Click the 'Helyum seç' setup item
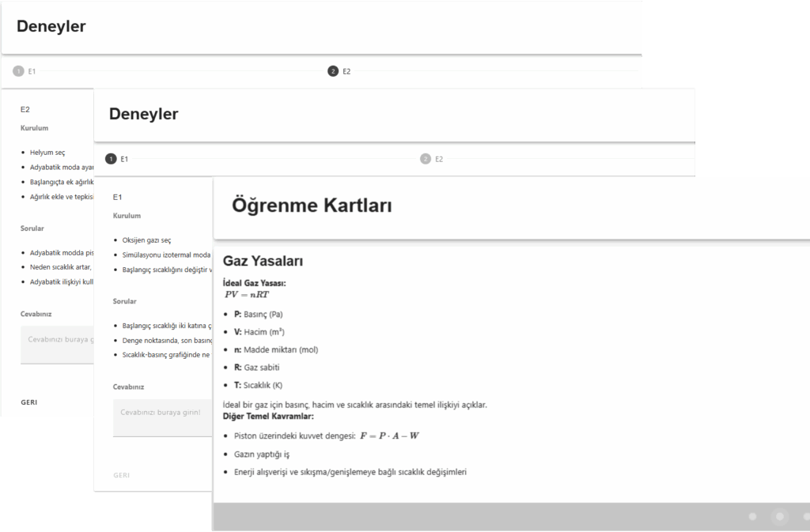This screenshot has height=532, width=810. [47, 153]
